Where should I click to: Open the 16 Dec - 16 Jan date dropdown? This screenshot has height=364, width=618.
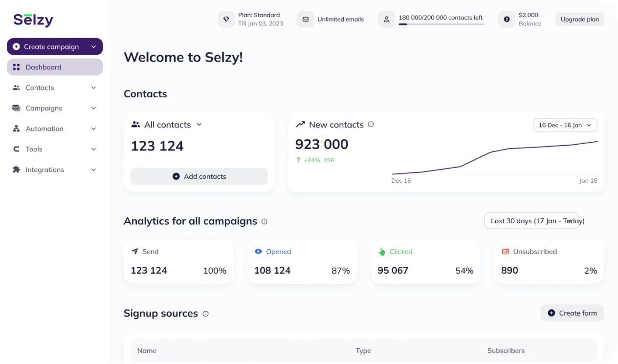tap(565, 125)
